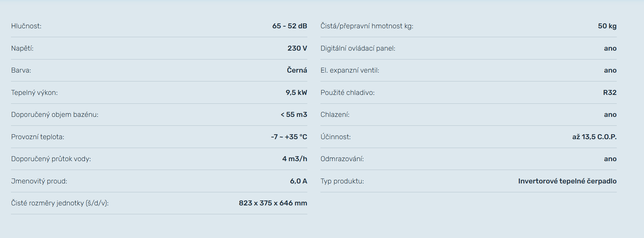Click the R32 refrigerant value
Image resolution: width=644 pixels, height=238 pixels.
[x=610, y=93]
